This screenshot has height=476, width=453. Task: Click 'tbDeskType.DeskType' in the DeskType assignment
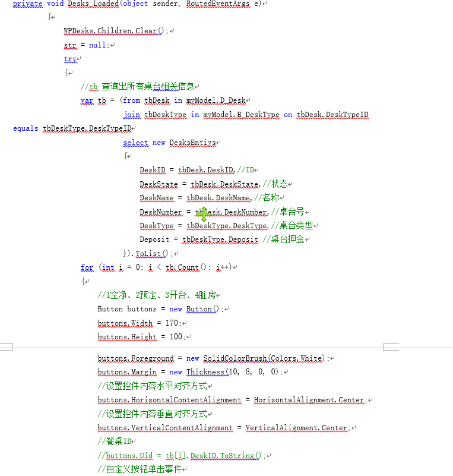point(227,226)
